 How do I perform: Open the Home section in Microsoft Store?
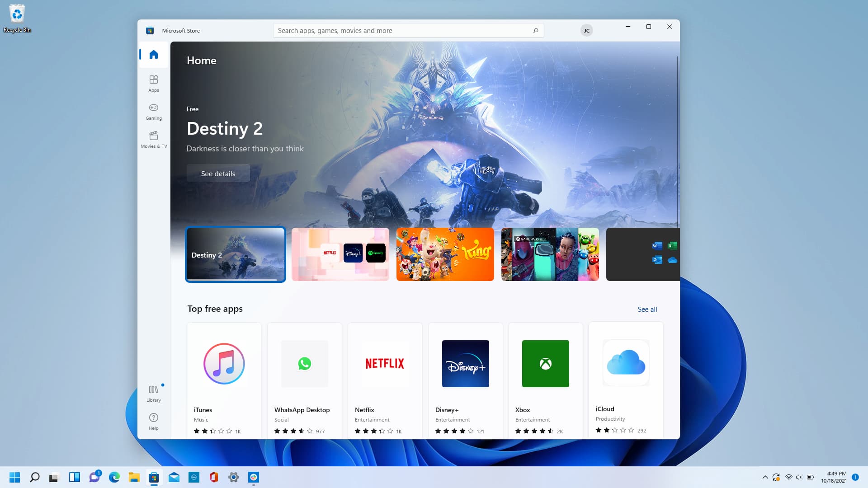(x=153, y=54)
